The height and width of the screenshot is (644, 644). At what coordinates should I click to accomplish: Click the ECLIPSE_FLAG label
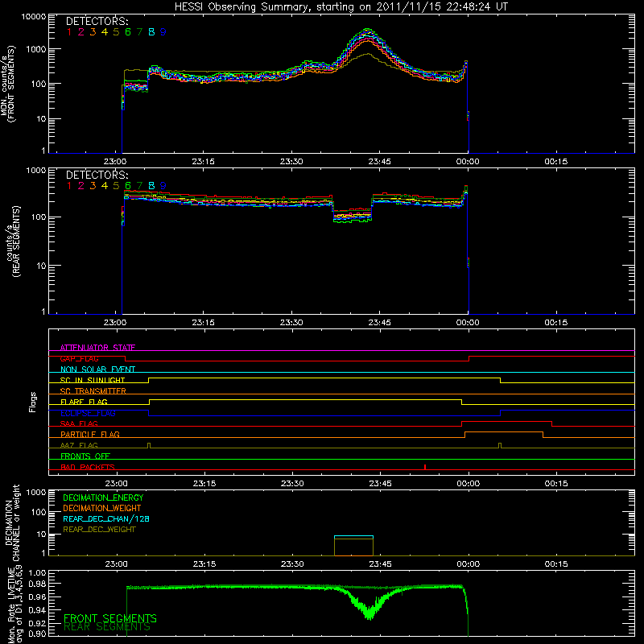coord(88,413)
